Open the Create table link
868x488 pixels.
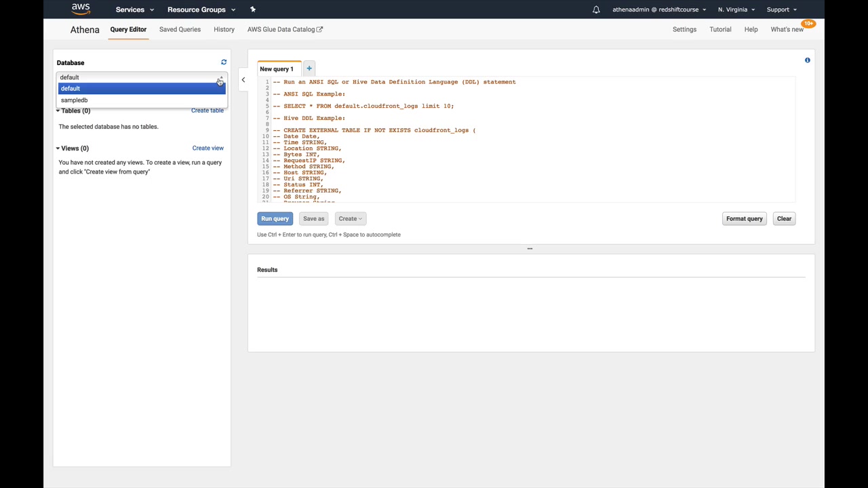point(207,110)
